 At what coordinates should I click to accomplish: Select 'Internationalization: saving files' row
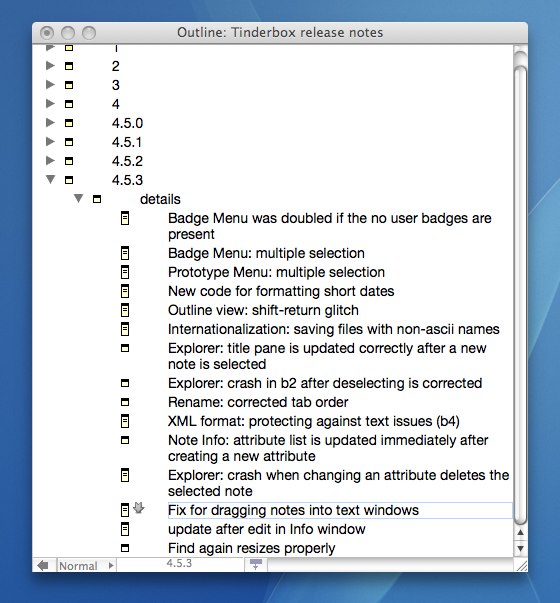click(333, 329)
